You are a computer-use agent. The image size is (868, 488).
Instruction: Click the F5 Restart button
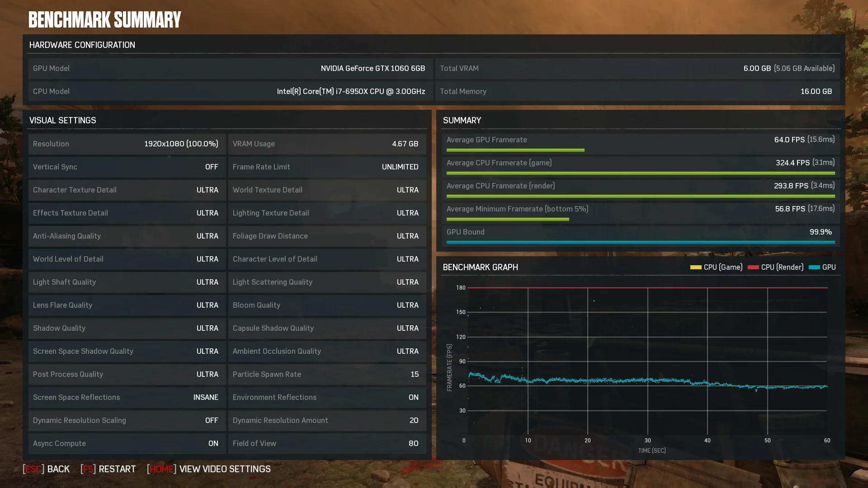coord(108,469)
